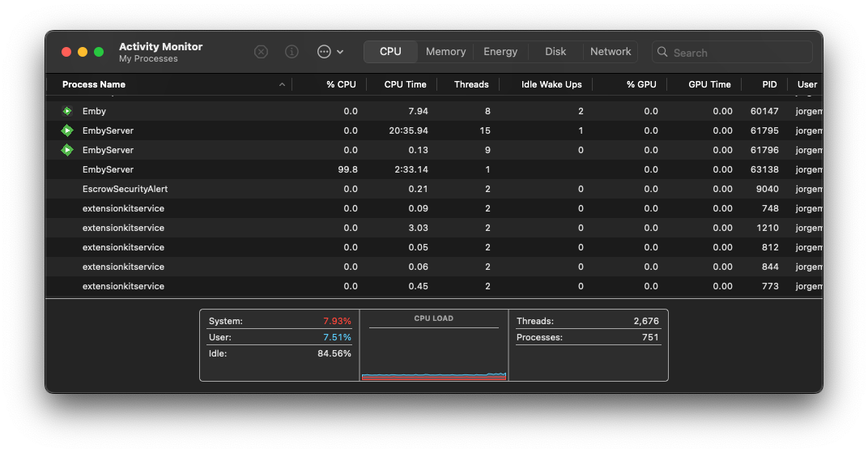Image resolution: width=868 pixels, height=453 pixels.
Task: Click PID 9040 cell
Action: [x=768, y=189]
